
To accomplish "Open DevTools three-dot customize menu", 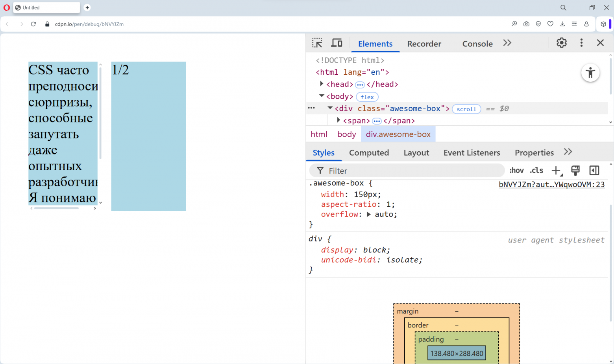I will point(581,43).
